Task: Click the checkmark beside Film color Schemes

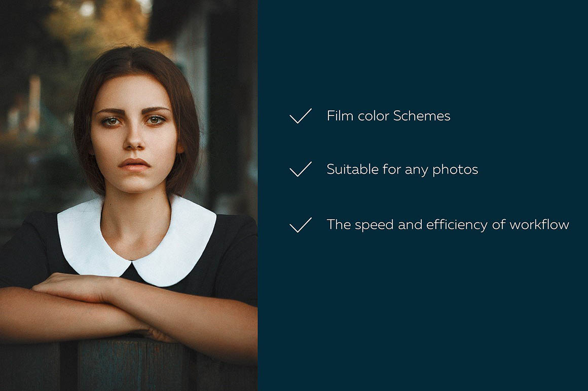Action: click(x=301, y=116)
